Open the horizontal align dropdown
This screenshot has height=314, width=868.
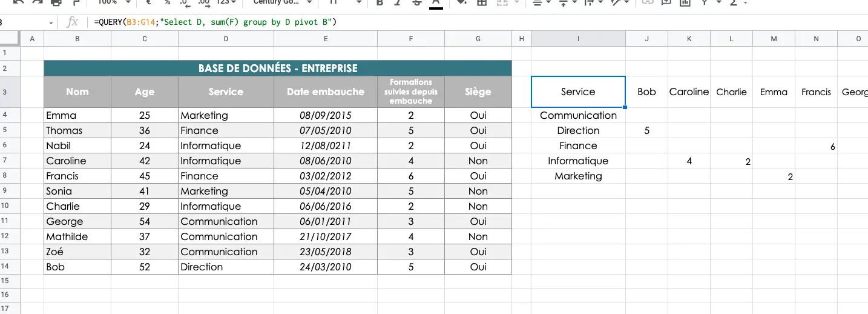point(542,2)
